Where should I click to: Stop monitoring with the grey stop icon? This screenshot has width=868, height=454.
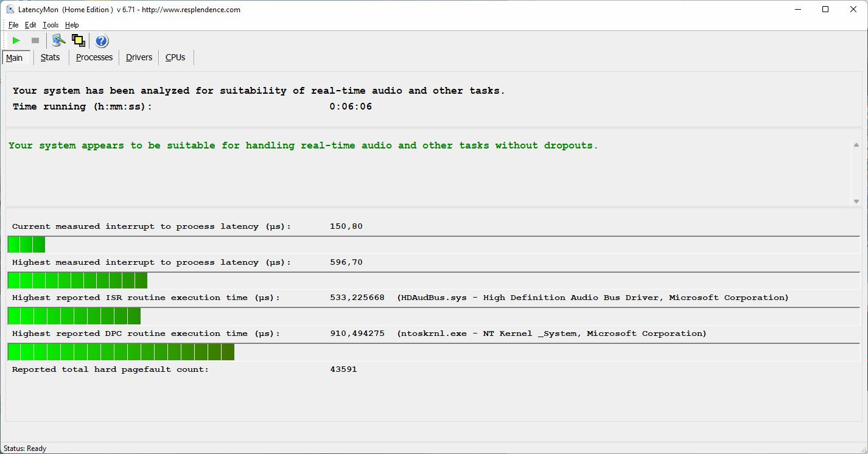pos(35,41)
